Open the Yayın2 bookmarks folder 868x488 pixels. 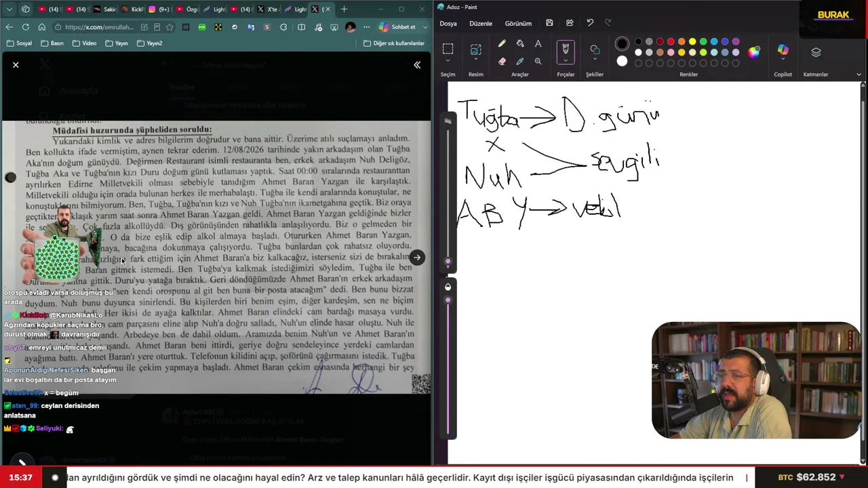(x=149, y=43)
